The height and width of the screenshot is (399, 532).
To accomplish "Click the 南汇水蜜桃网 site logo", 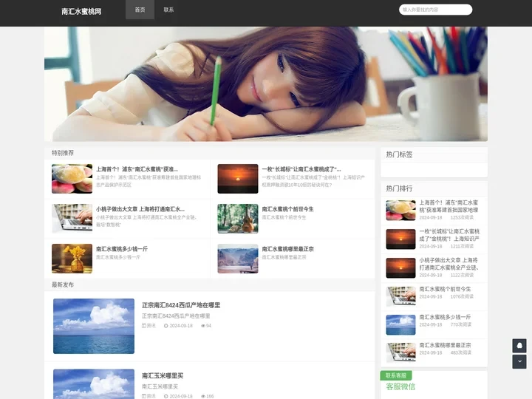I will 81,11.
